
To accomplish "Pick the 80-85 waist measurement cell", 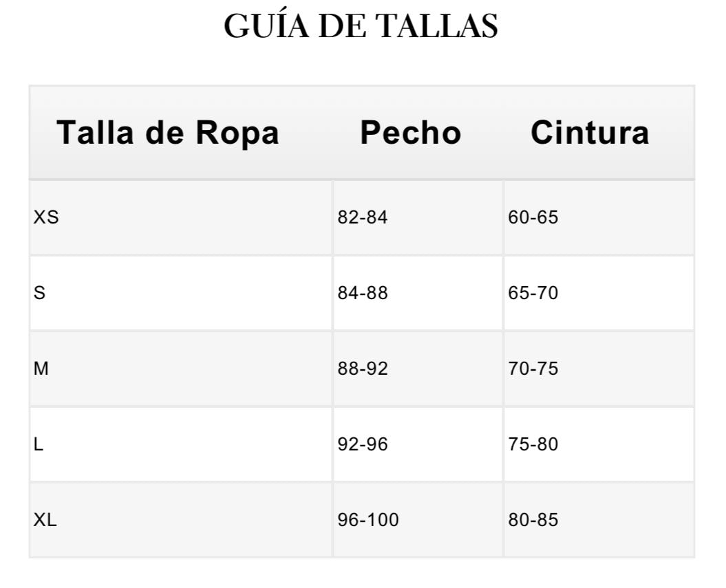I will point(533,520).
